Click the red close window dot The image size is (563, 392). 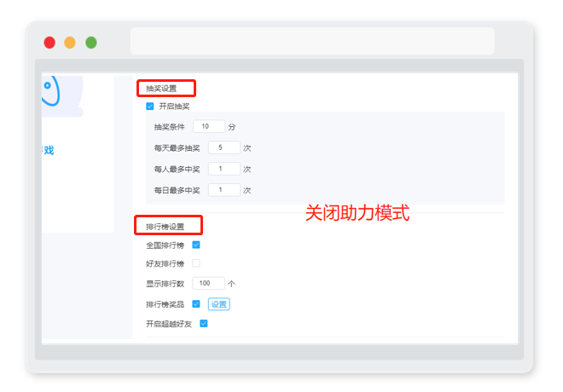point(49,43)
